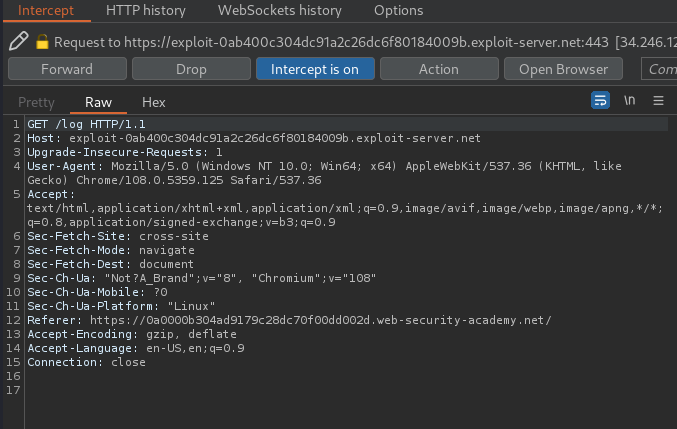Toggle the \n non-printable characters button

tap(630, 100)
